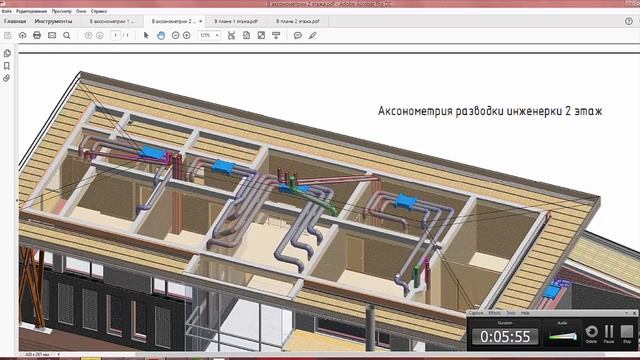Add a comment with speech bubble icon
Screen dimensions: 640x360
click(x=298, y=36)
